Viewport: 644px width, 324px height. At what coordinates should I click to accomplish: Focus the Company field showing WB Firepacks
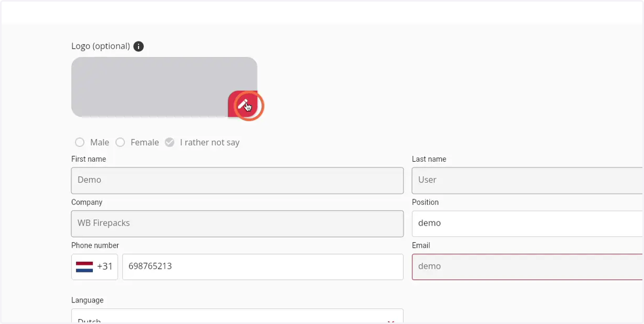[237, 224]
